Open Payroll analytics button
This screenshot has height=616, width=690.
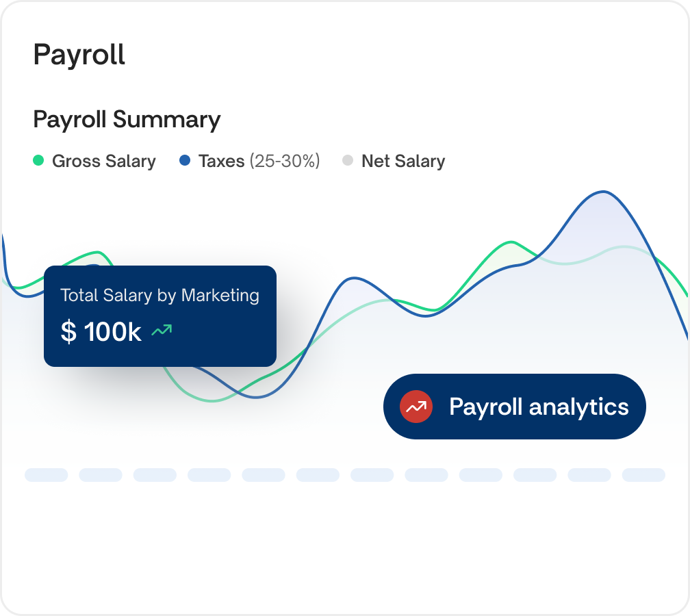(x=515, y=407)
